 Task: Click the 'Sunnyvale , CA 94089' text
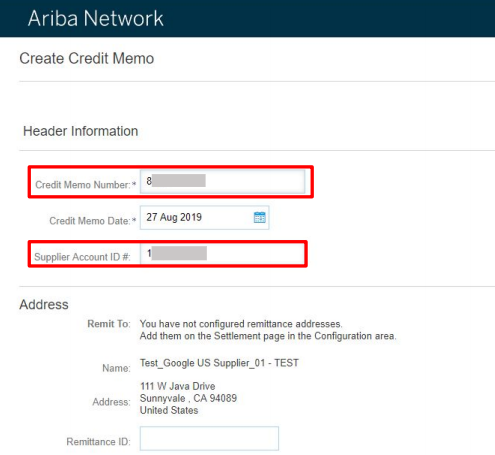(x=188, y=398)
